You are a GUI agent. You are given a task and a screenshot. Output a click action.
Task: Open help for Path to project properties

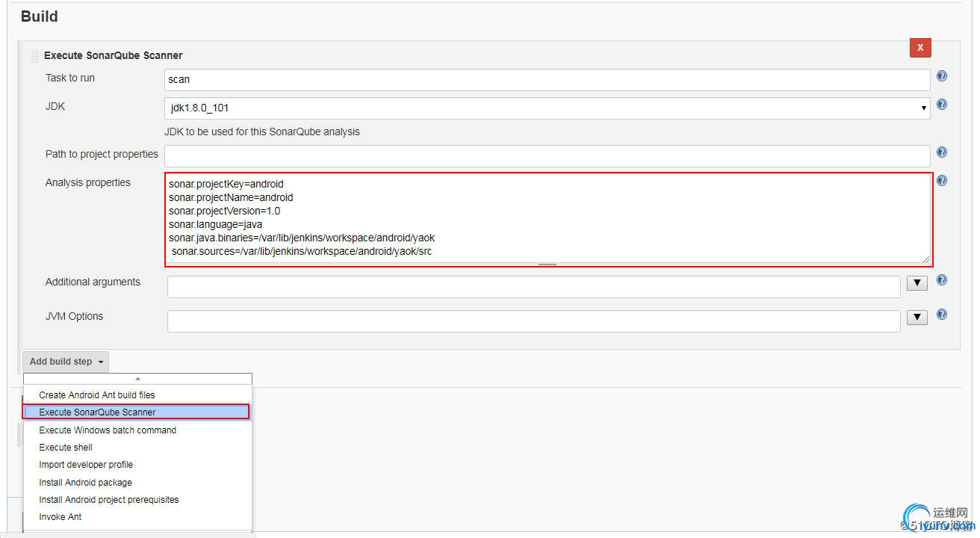pyautogui.click(x=942, y=152)
